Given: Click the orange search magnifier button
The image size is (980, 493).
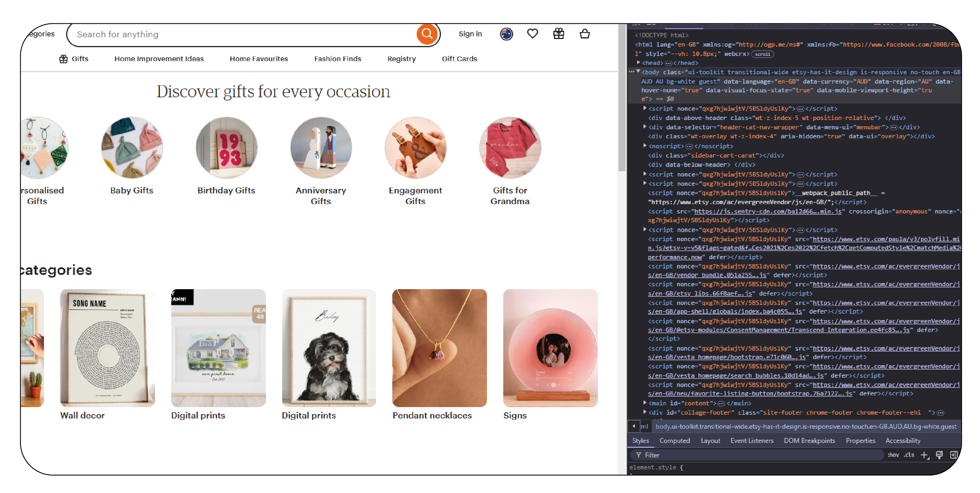Looking at the screenshot, I should (427, 34).
